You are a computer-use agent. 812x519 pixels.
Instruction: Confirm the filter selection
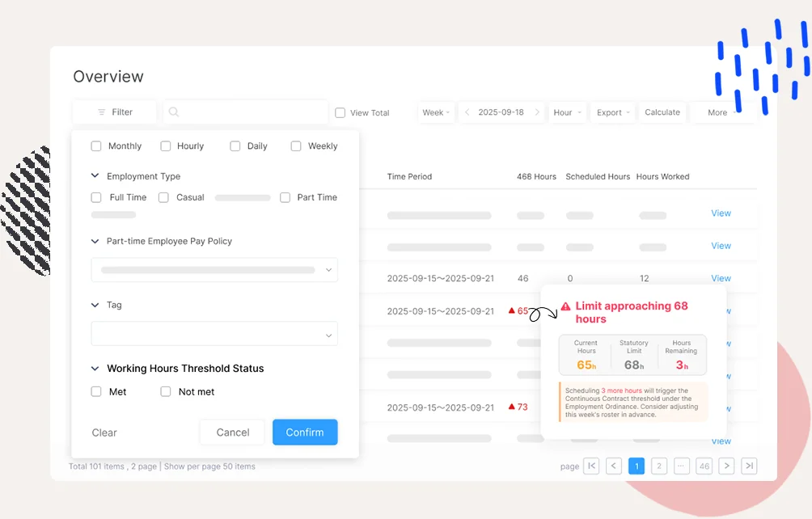305,432
